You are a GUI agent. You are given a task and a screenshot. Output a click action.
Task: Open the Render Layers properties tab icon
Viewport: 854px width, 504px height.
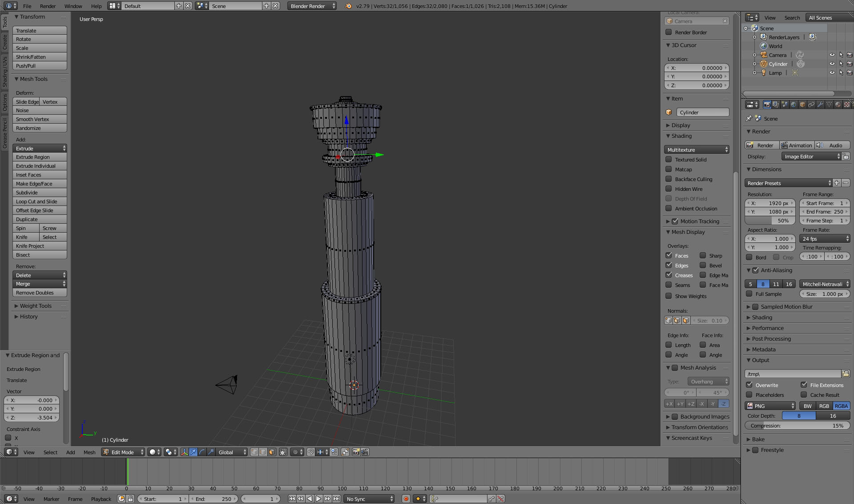pyautogui.click(x=776, y=105)
